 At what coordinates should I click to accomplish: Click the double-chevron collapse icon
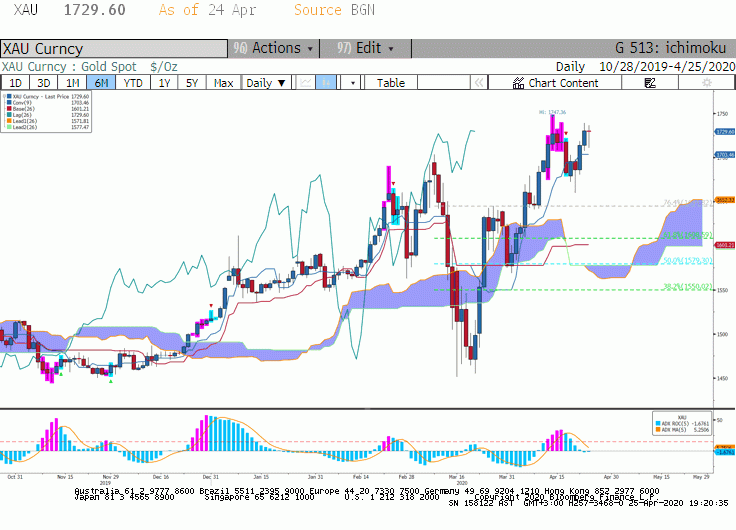point(479,83)
